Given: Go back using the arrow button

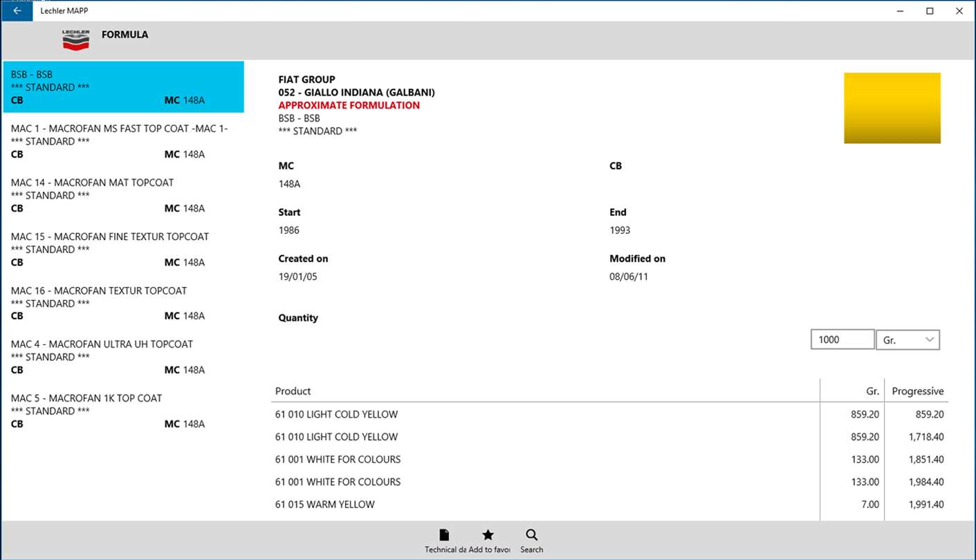Looking at the screenshot, I should tap(17, 11).
